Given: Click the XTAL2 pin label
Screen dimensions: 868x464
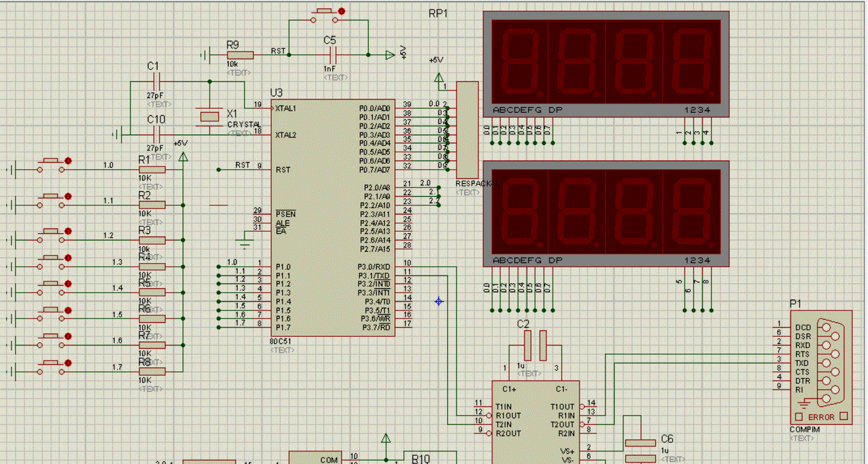Looking at the screenshot, I should [285, 135].
